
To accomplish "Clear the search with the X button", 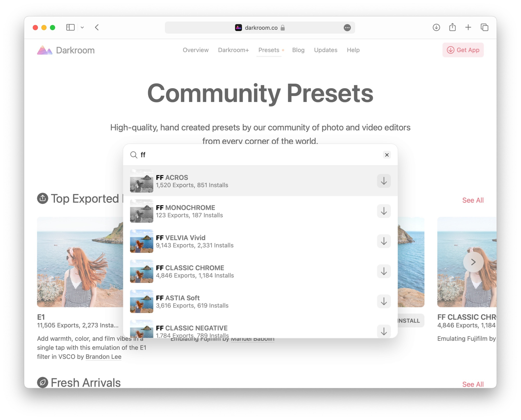I will click(x=387, y=155).
